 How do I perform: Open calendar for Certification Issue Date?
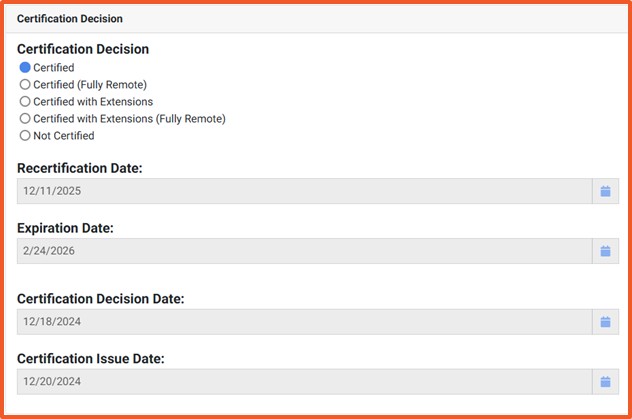coord(605,381)
